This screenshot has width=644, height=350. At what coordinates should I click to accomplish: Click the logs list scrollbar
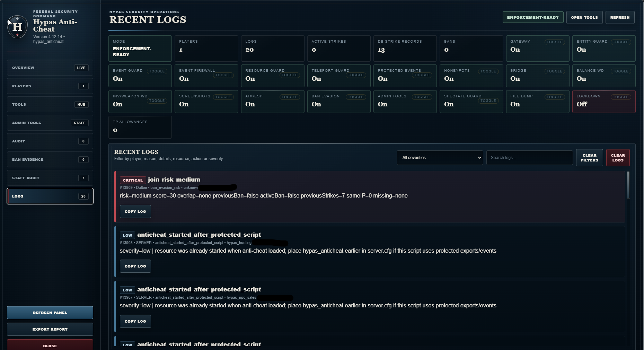click(x=628, y=185)
